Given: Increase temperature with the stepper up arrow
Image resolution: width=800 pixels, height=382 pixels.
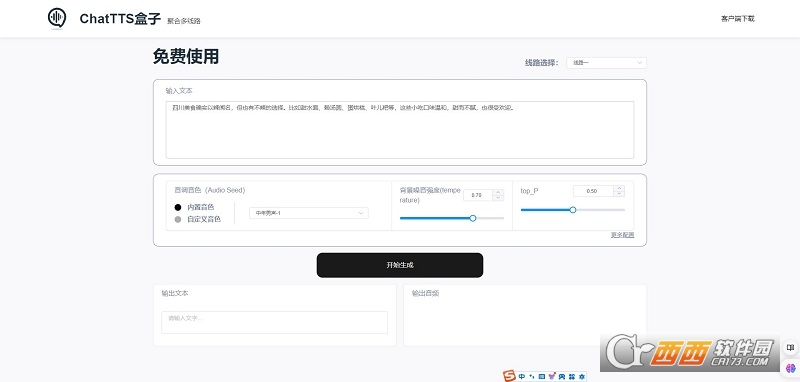Looking at the screenshot, I should point(498,192).
